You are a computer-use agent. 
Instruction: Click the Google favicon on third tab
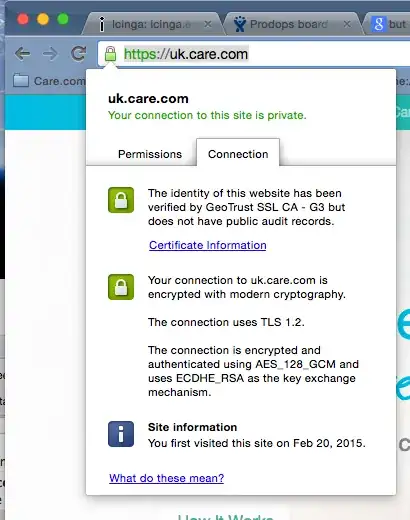[x=379, y=24]
